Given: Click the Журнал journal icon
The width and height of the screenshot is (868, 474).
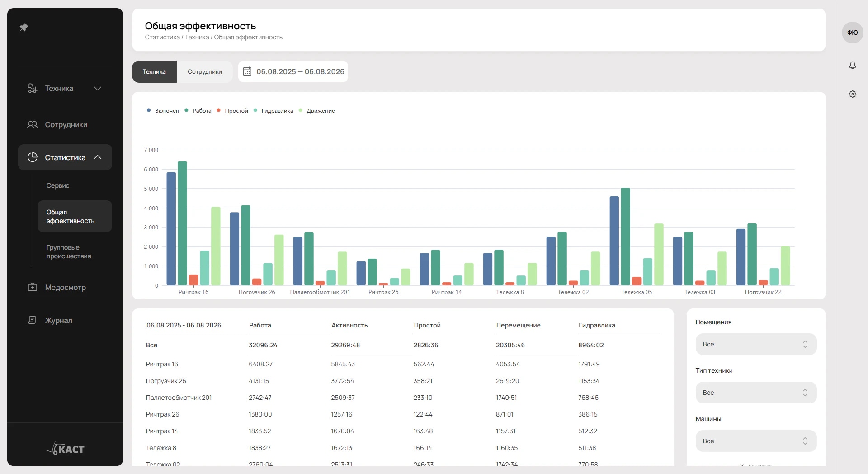Looking at the screenshot, I should coord(32,320).
